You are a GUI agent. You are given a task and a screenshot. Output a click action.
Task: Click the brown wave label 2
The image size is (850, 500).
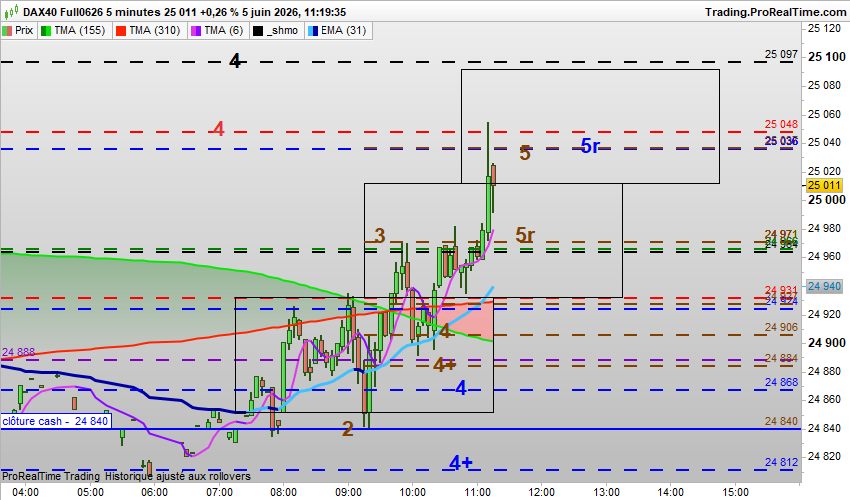click(347, 429)
